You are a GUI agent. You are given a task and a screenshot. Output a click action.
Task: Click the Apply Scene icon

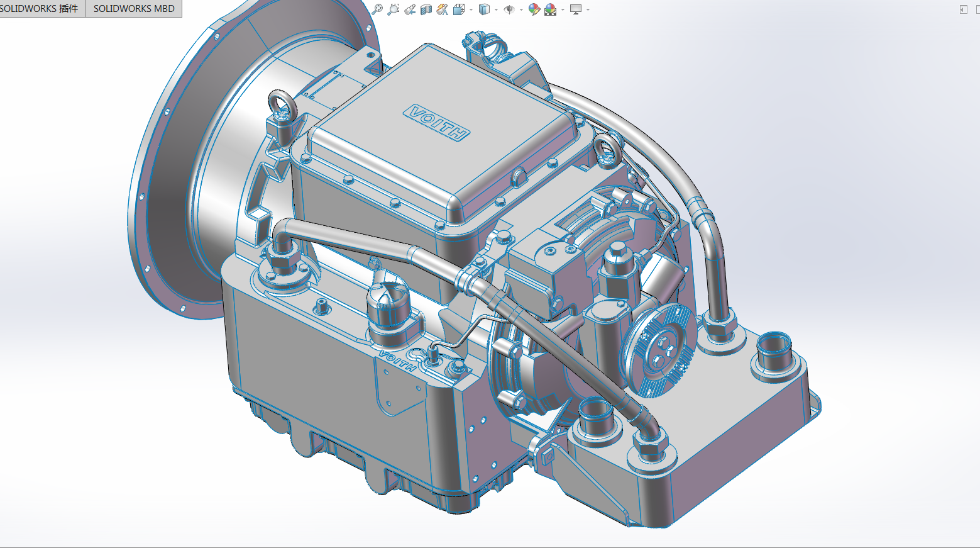[x=551, y=9]
